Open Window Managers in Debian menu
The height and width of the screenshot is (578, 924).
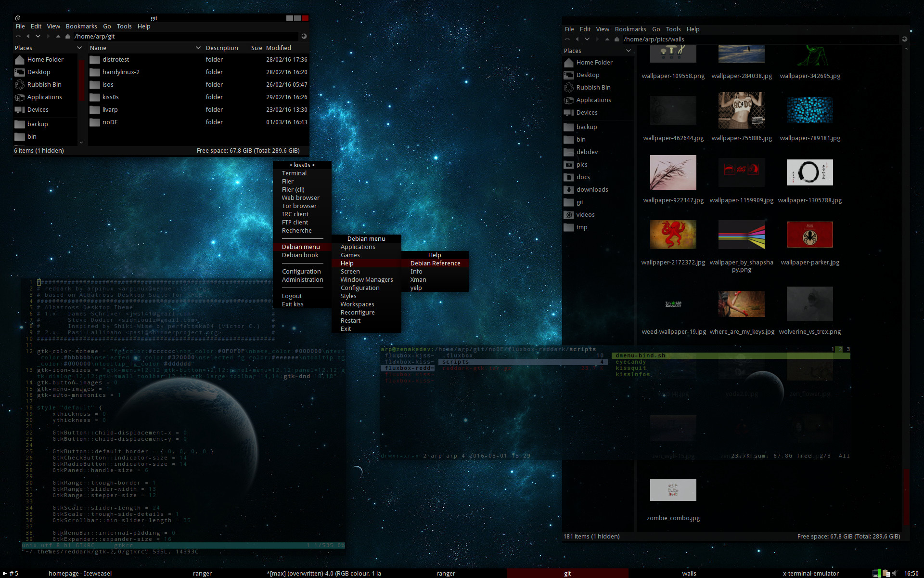366,279
